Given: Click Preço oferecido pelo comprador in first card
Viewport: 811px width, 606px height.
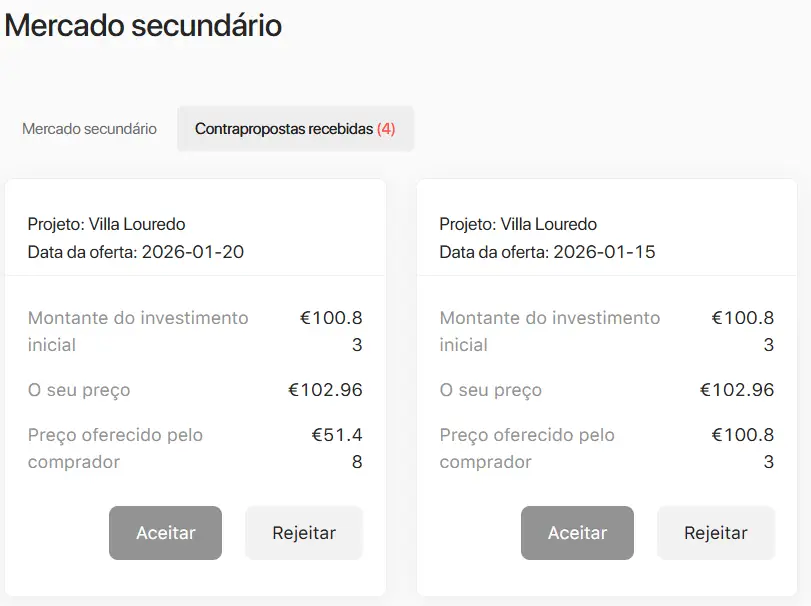Looking at the screenshot, I should (115, 448).
